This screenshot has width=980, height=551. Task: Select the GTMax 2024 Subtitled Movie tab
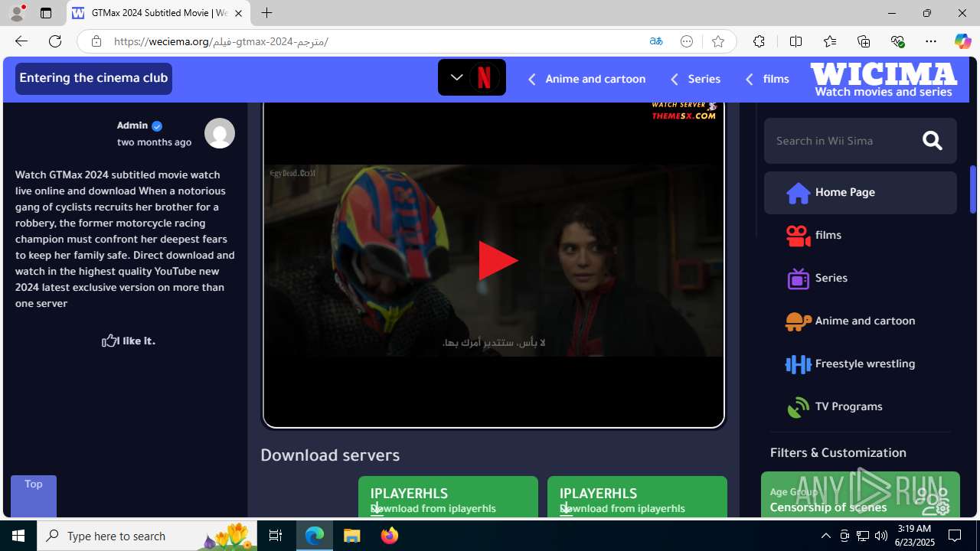[158, 13]
